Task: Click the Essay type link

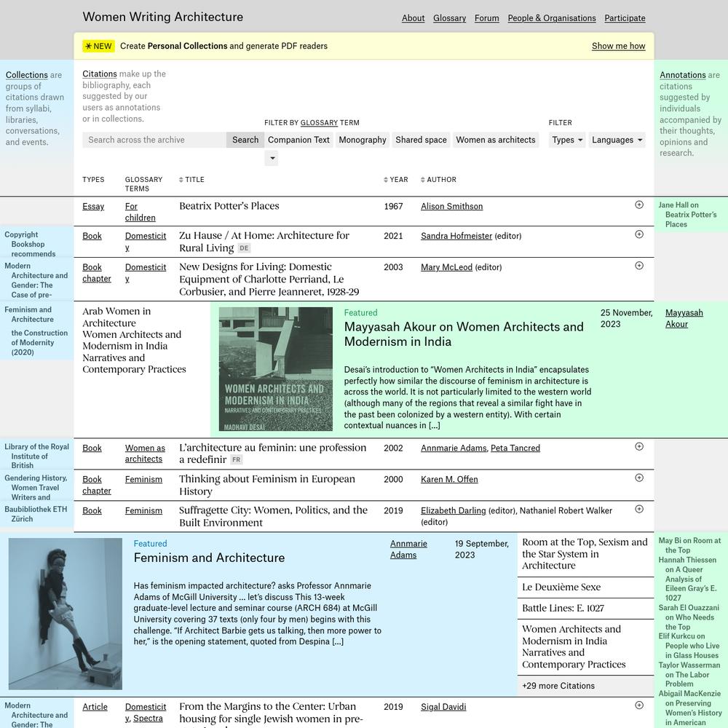Action: point(93,206)
